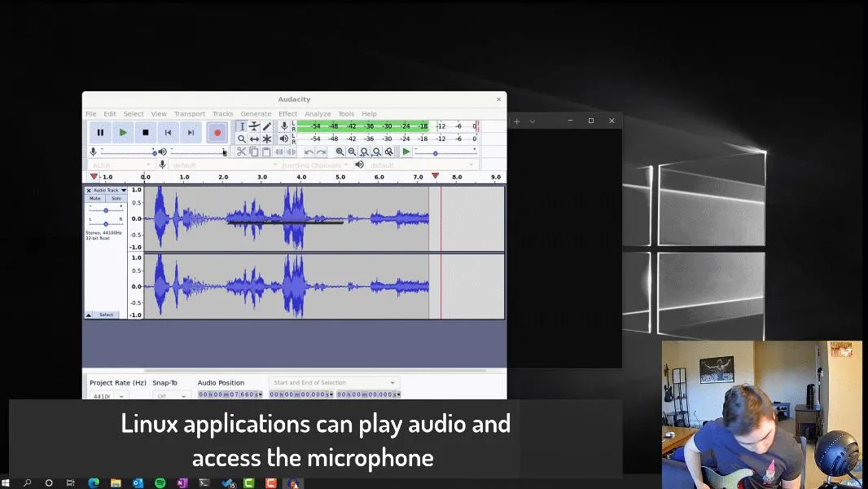The width and height of the screenshot is (868, 489).
Task: Open the Recording Channels dropdown
Action: tap(316, 165)
